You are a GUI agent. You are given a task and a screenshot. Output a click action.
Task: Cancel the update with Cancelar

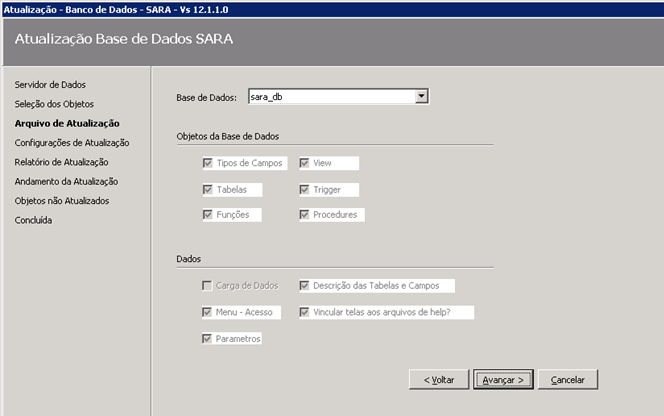pyautogui.click(x=568, y=380)
